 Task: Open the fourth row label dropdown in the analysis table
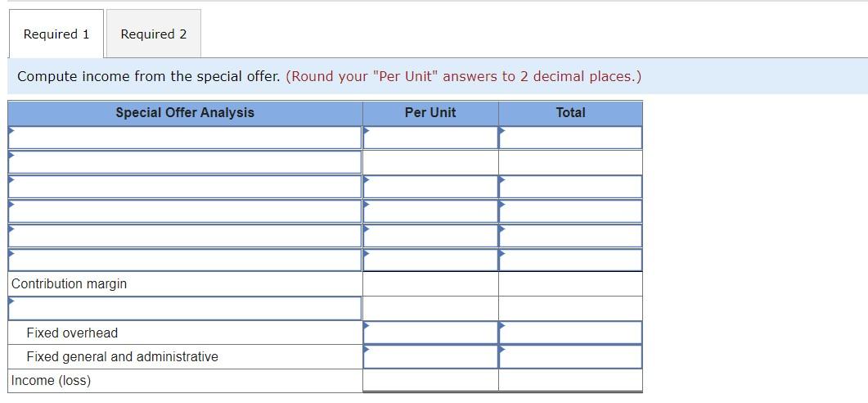click(185, 211)
